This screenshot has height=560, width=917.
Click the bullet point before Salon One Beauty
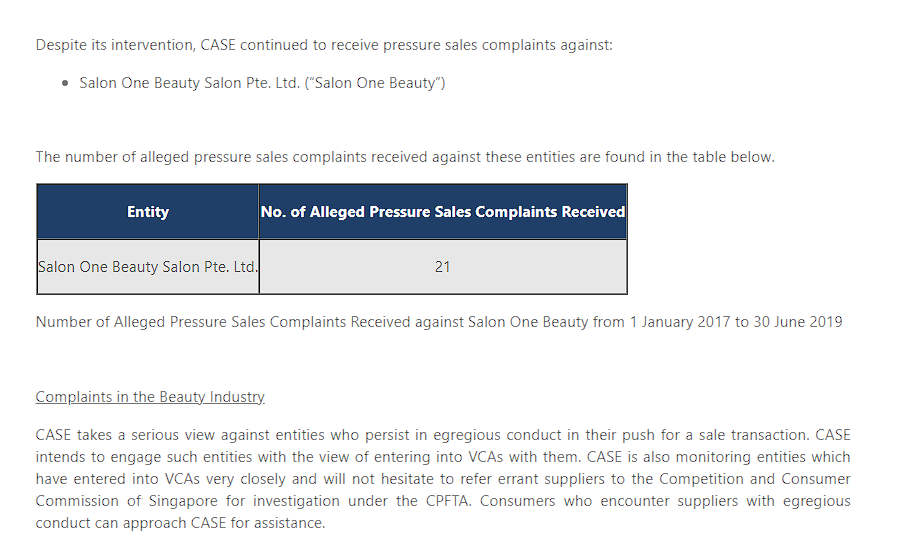[x=65, y=84]
